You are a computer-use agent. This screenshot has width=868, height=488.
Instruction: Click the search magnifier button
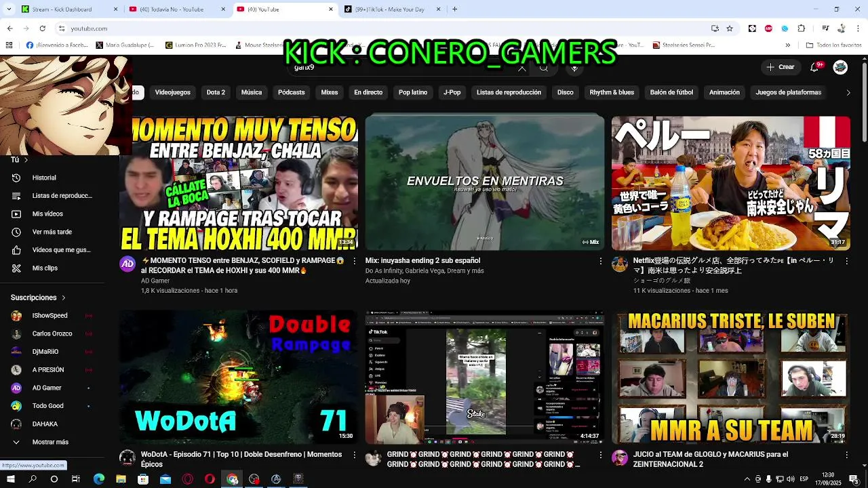(544, 67)
